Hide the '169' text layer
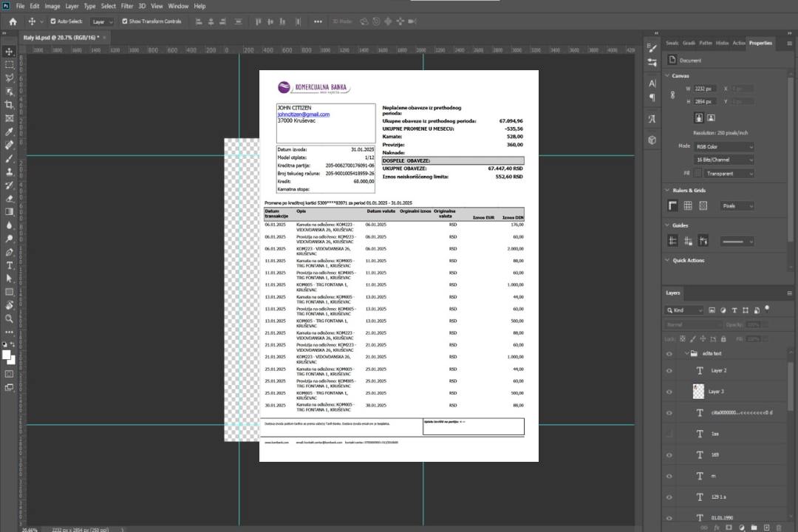Viewport: 798px width, 532px height. coord(669,455)
